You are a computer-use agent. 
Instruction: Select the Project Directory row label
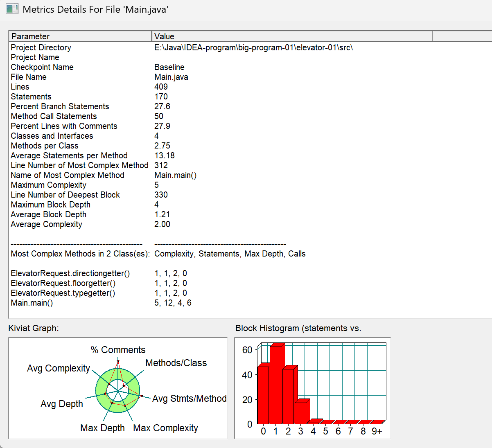pyautogui.click(x=41, y=47)
